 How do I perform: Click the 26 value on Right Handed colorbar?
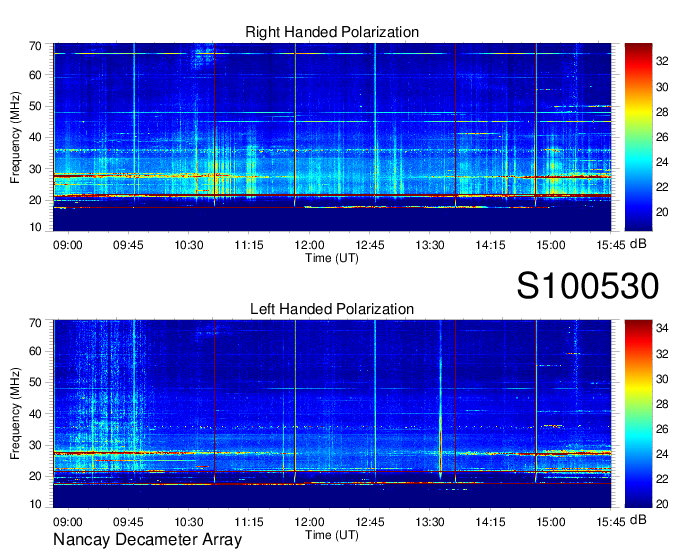pyautogui.click(x=662, y=137)
